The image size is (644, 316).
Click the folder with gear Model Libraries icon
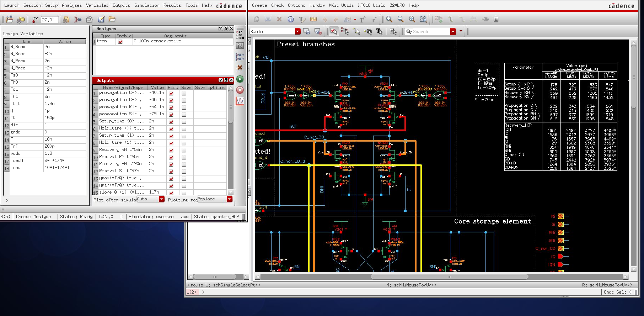pos(21,20)
